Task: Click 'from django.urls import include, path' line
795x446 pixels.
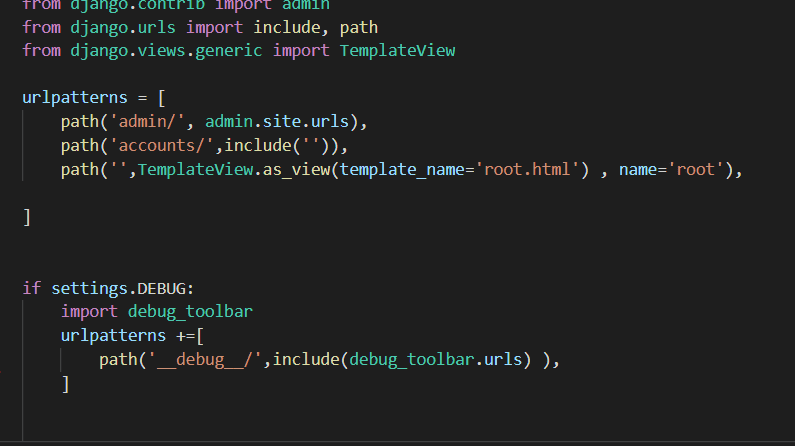Action: [x=200, y=27]
